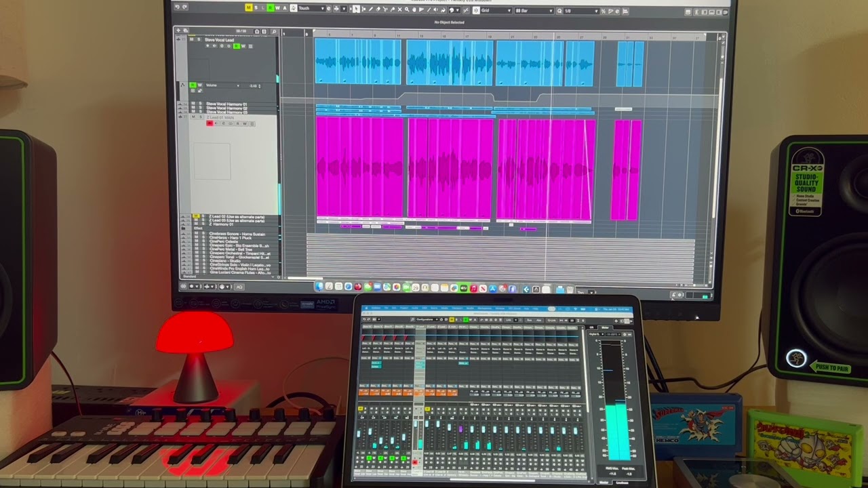This screenshot has width=868, height=488.
Task: Open MixConsole settings gear on laptop
Action: pyautogui.click(x=616, y=321)
